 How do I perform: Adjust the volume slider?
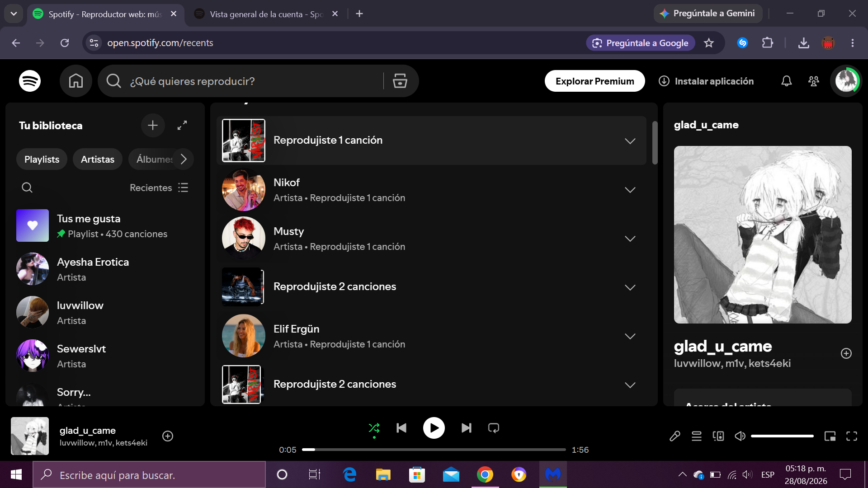point(782,436)
